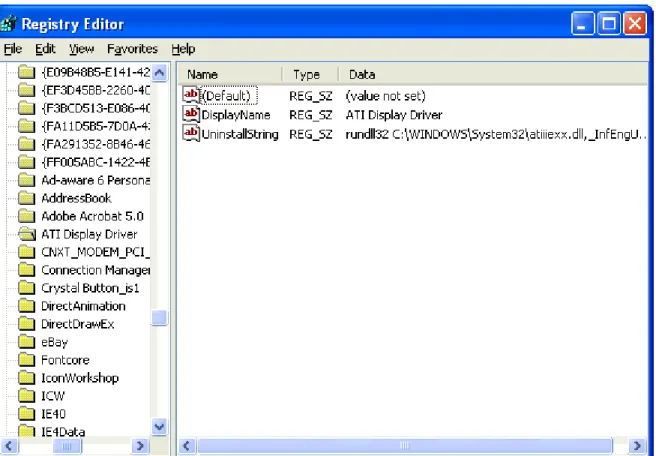This screenshot has height=456, width=656.
Task: Click the values pane scroll right arrow
Action: point(638,446)
